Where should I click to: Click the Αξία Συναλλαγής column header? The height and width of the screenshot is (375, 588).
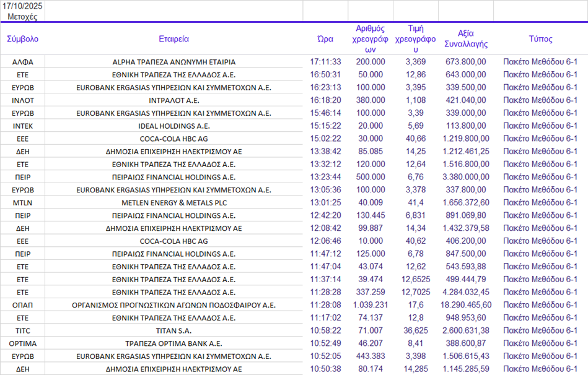[466, 39]
